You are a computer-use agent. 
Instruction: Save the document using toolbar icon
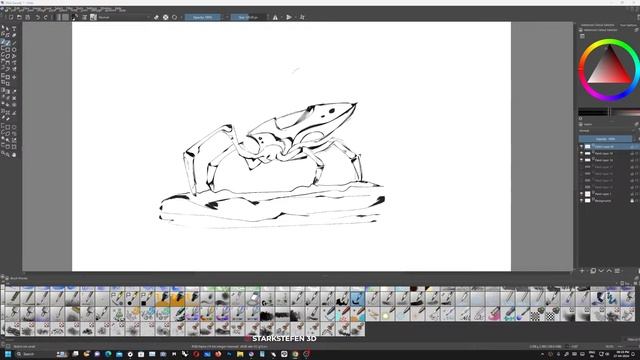click(x=27, y=17)
